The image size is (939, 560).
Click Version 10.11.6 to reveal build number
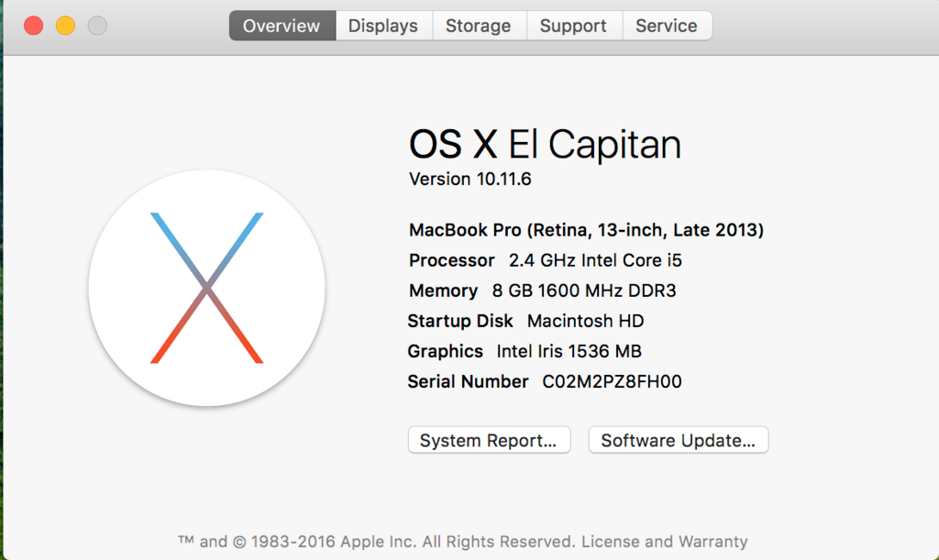(x=470, y=179)
